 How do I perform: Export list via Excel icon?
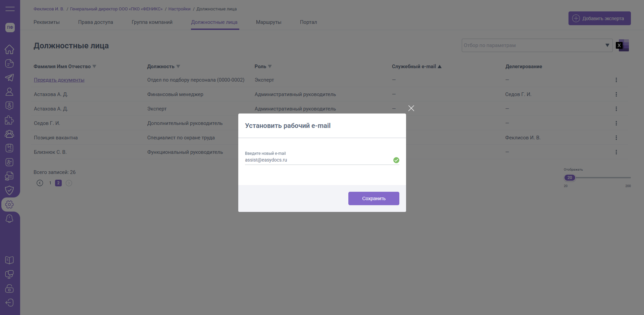pos(623,45)
